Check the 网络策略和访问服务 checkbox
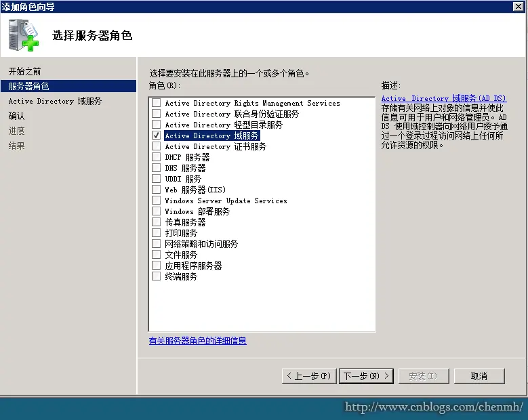Viewport: 528px width, 420px height. tap(157, 244)
